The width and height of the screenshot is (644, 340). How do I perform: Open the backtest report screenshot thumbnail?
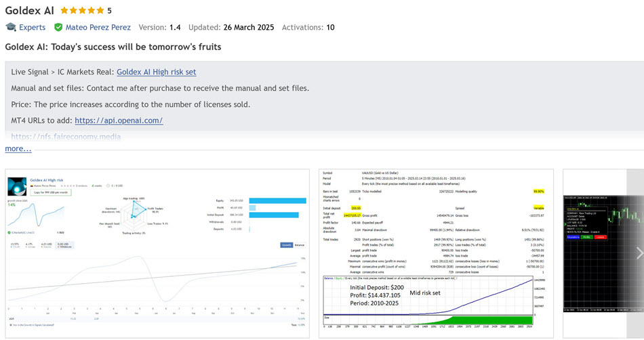(436, 253)
